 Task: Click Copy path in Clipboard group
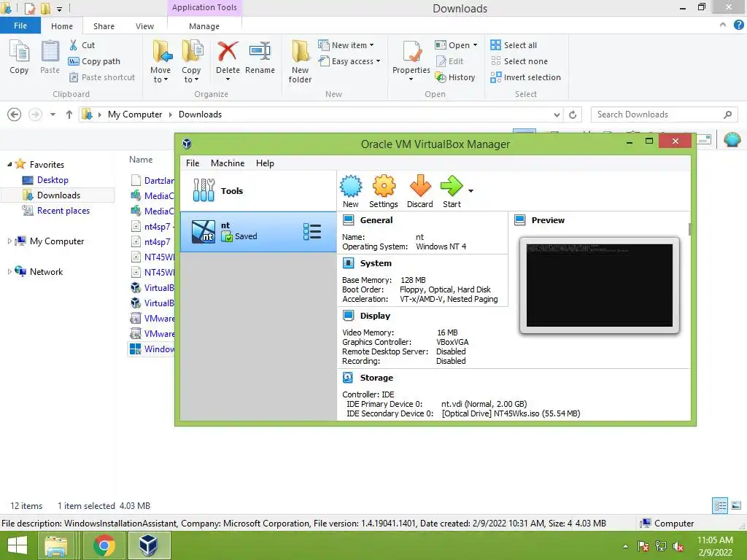pos(94,61)
